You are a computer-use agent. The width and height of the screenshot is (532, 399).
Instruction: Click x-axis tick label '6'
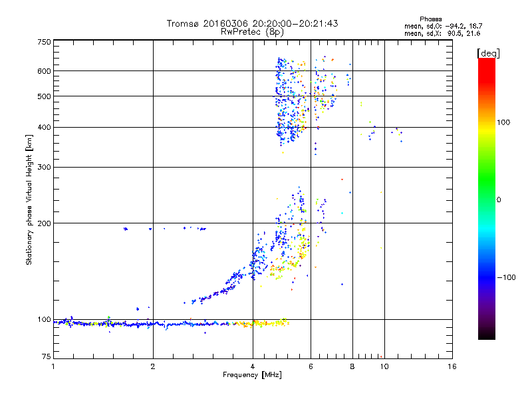coord(311,367)
